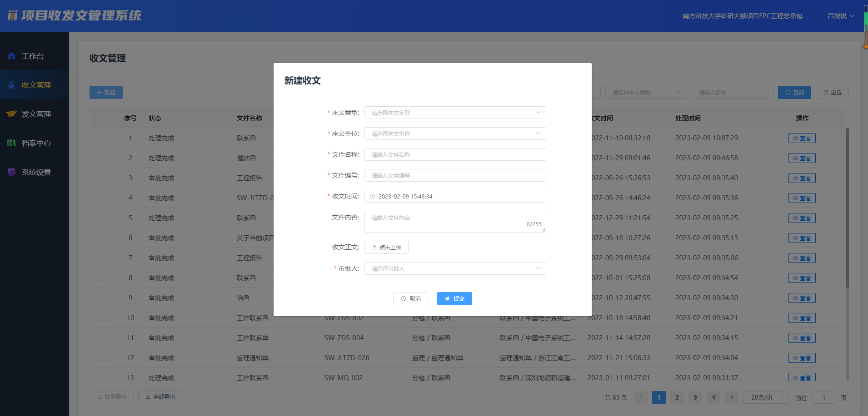868x416 pixels.
Task: Click the download icon on 全部导出
Action: pyautogui.click(x=148, y=397)
